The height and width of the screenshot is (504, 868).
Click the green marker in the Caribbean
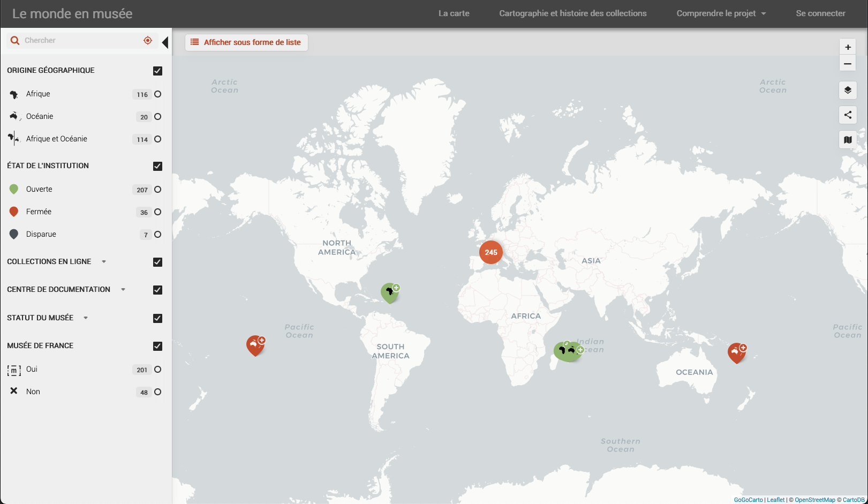389,292
